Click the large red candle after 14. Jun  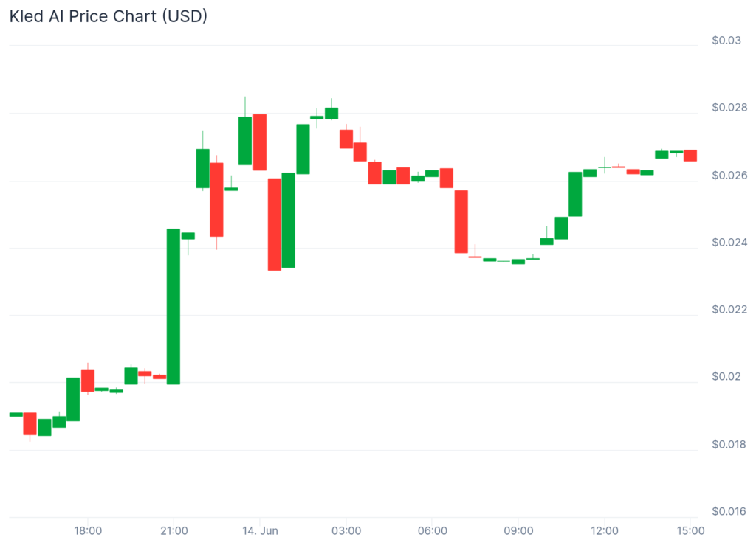coord(274,224)
